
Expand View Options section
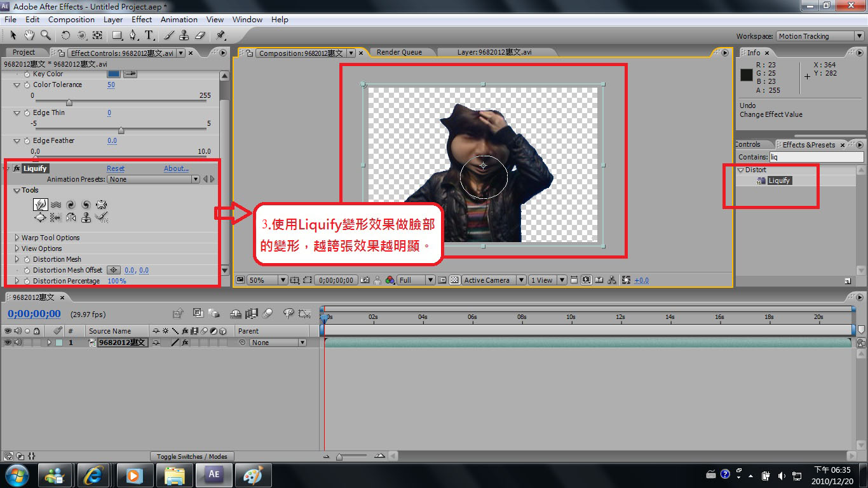pyautogui.click(x=17, y=248)
